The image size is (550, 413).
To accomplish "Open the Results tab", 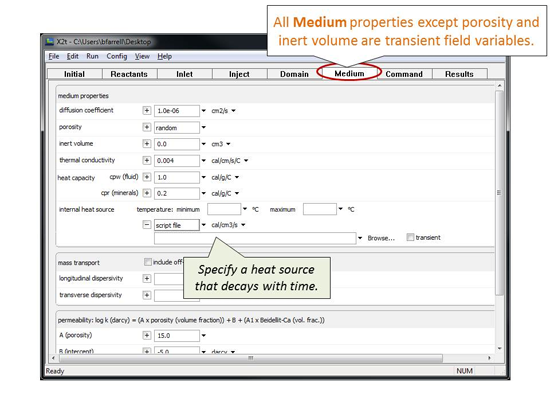I will (x=459, y=74).
